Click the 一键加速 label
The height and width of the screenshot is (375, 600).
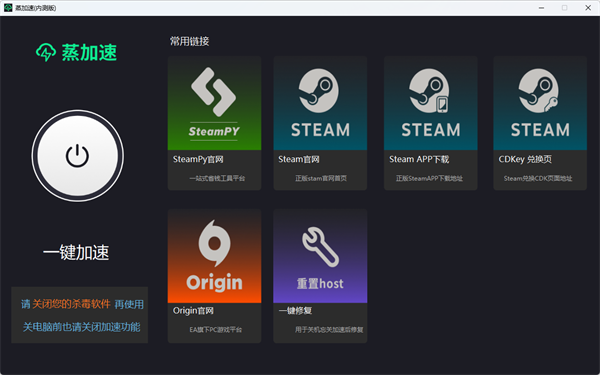tap(76, 253)
